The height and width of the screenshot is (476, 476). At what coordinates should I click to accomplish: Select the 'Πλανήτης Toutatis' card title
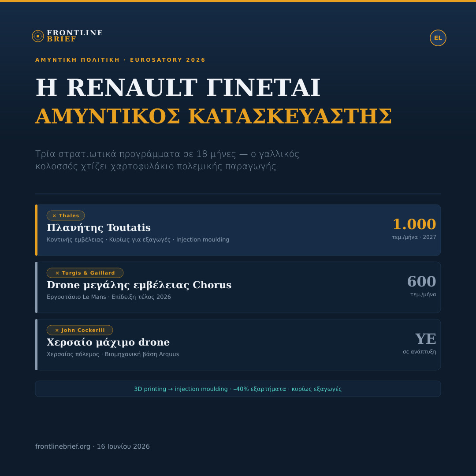(x=99, y=228)
